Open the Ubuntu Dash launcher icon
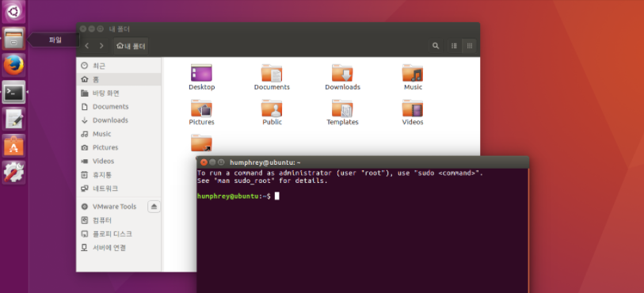This screenshot has height=293, width=644. click(x=14, y=11)
